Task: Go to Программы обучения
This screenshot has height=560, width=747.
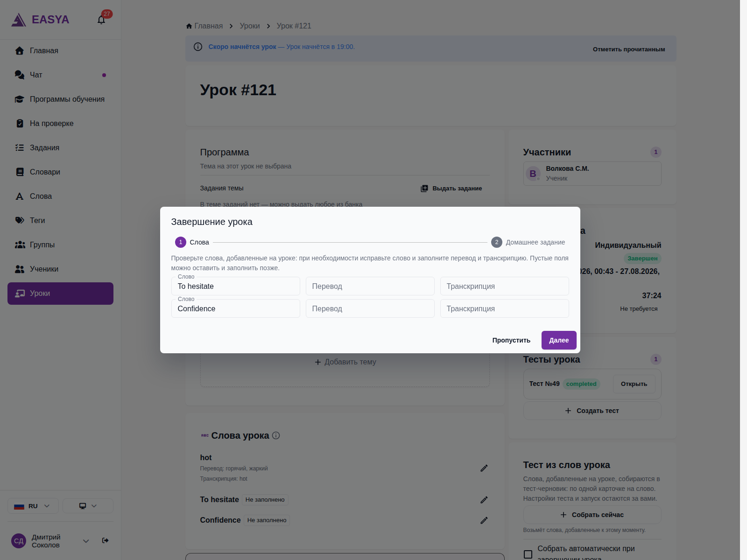Action: click(60, 99)
